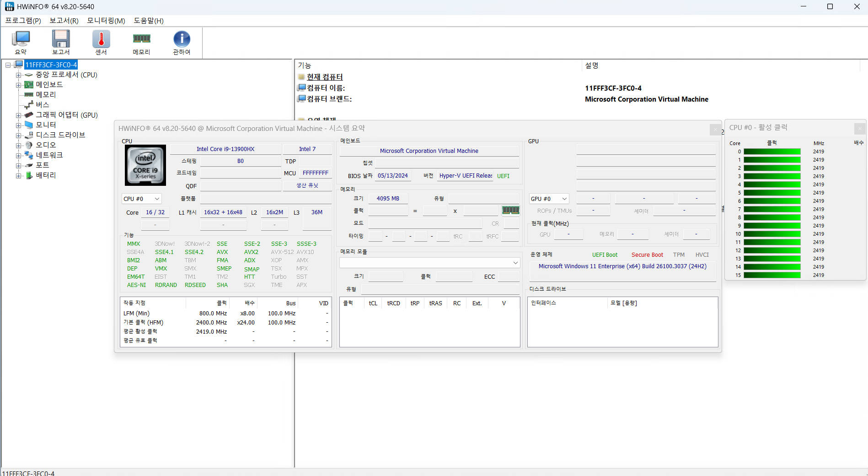The height and width of the screenshot is (476, 868).
Task: Expand the 중앙 프로세서 (CPU) node
Action: point(18,75)
